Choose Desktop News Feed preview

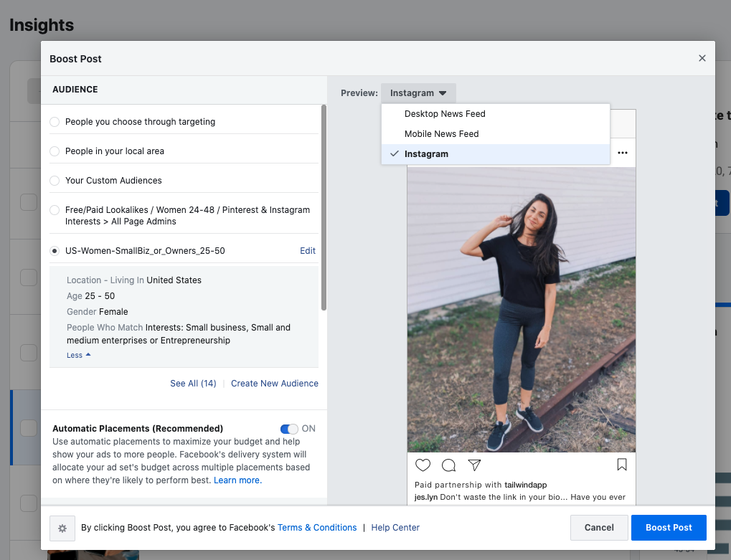click(x=496, y=114)
